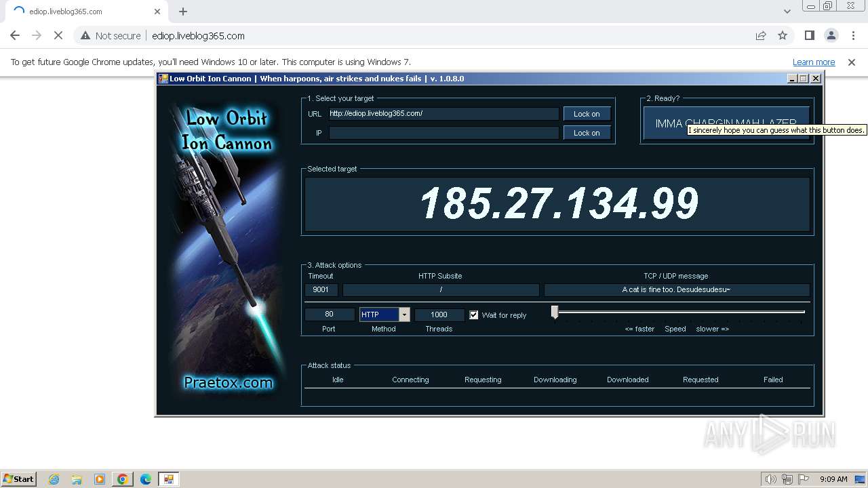Open the Learn more link

[814, 62]
